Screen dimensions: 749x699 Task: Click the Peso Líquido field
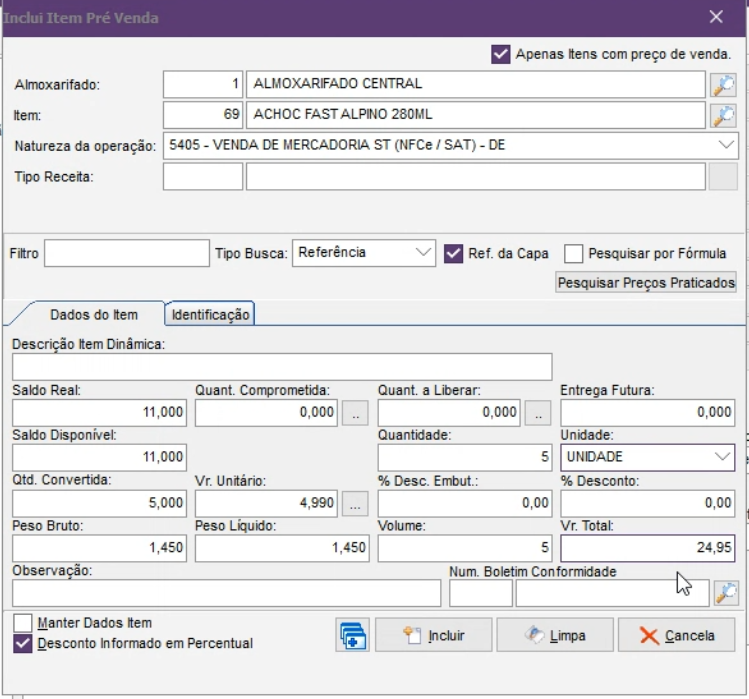(x=282, y=548)
